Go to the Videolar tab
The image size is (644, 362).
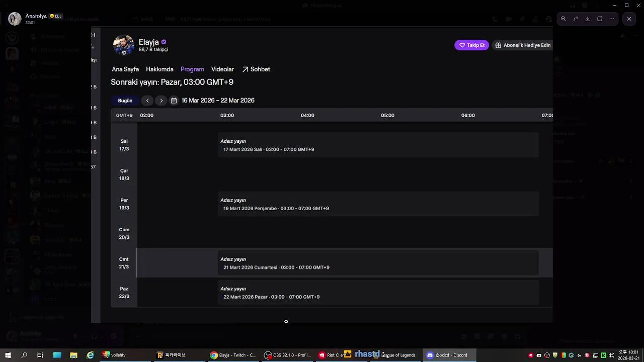tap(222, 69)
